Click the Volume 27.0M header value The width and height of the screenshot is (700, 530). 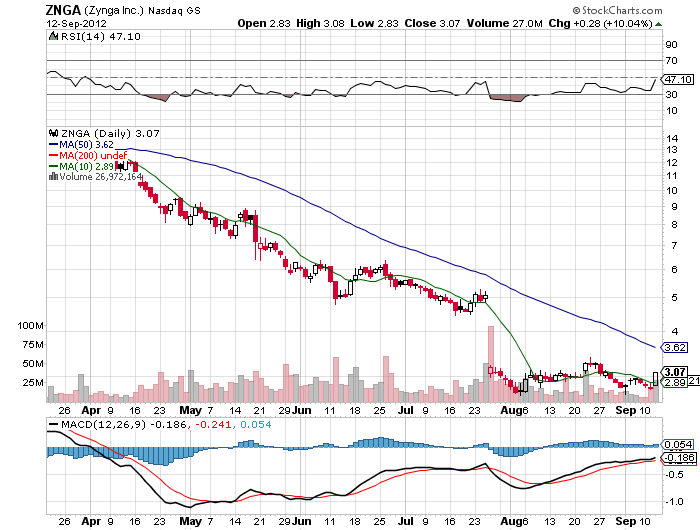(x=504, y=23)
